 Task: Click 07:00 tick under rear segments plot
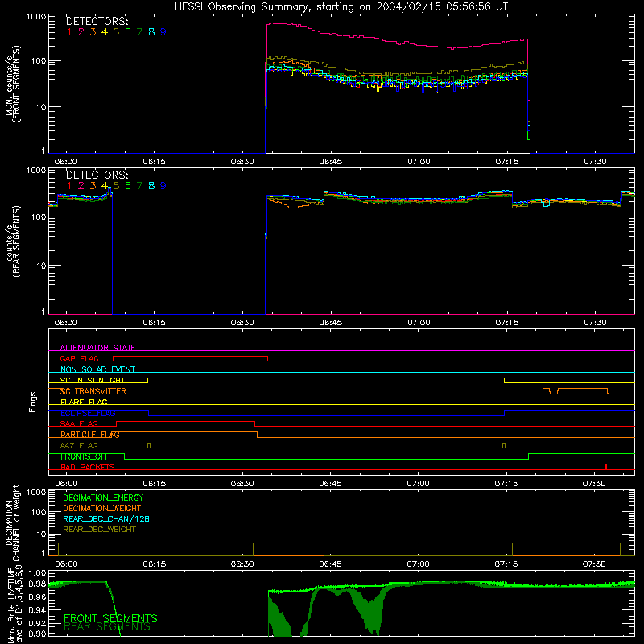tap(419, 323)
